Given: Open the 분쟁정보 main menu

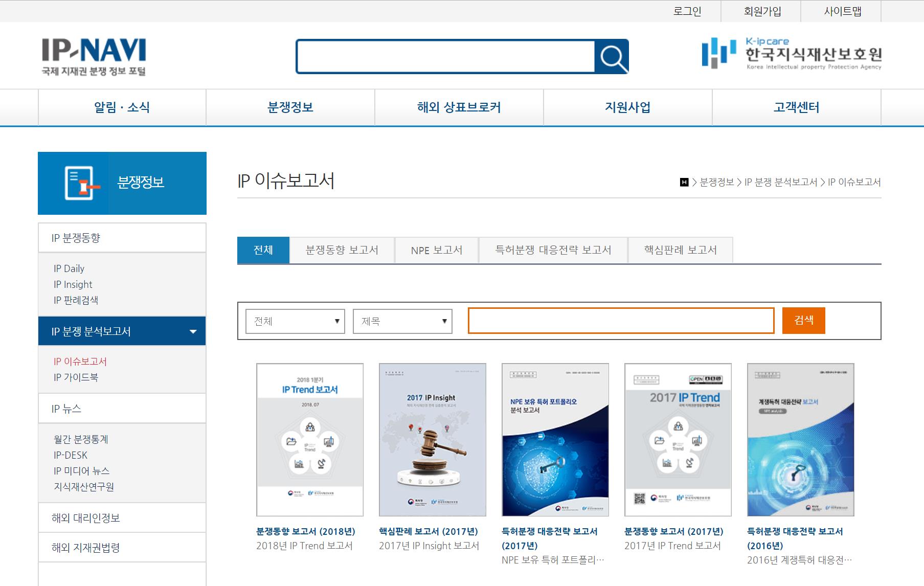Looking at the screenshot, I should click(290, 107).
